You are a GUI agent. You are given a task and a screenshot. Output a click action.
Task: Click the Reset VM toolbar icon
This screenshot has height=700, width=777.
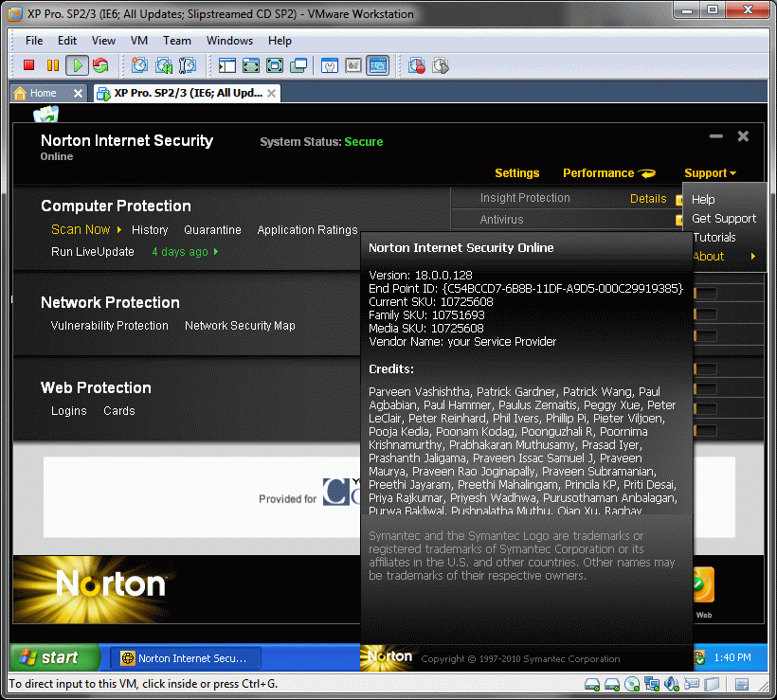pyautogui.click(x=99, y=65)
